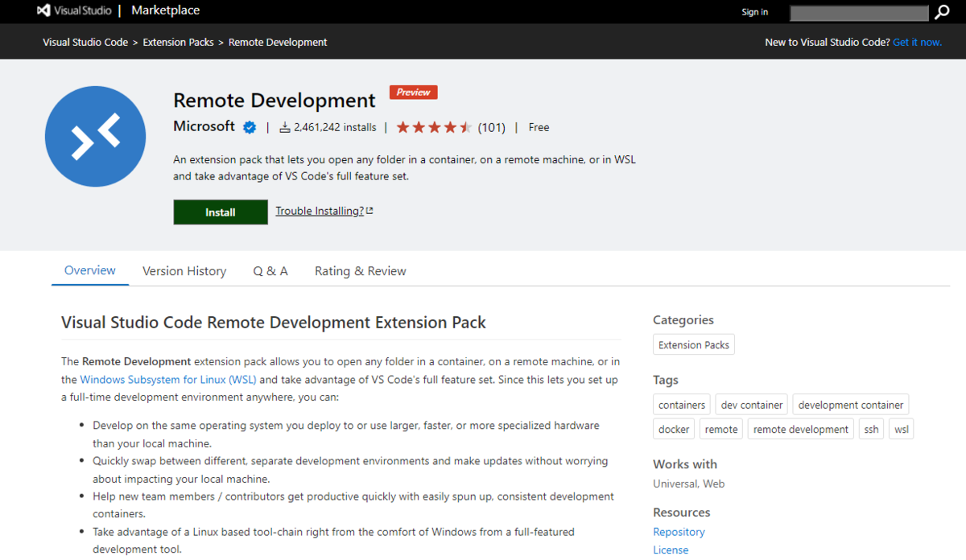Open the Repository resource link
966x560 pixels.
pyautogui.click(x=679, y=532)
